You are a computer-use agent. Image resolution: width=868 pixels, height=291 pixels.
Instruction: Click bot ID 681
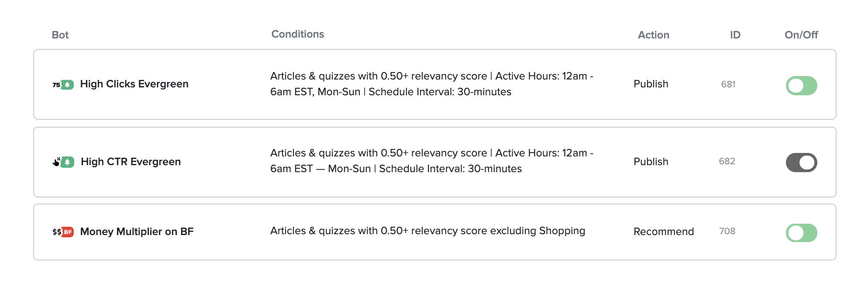tap(728, 84)
